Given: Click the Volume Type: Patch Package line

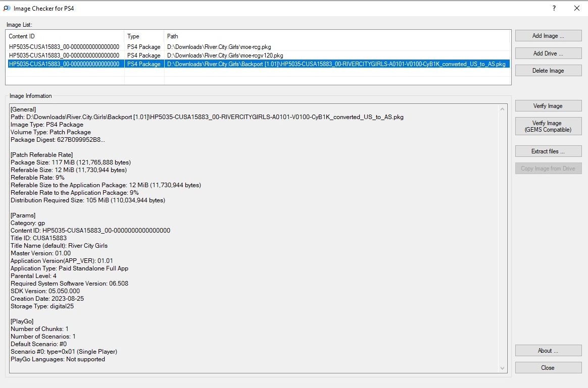Looking at the screenshot, I should click(x=51, y=132).
